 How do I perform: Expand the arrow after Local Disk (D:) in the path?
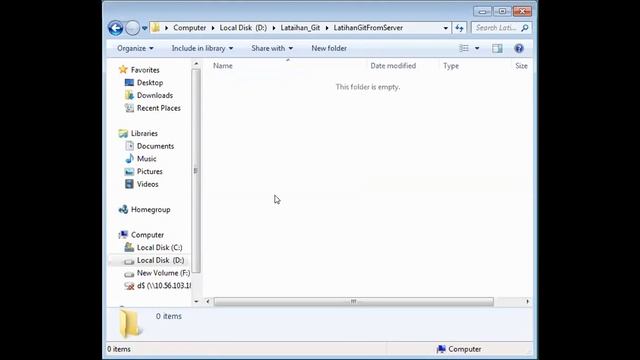click(x=273, y=28)
